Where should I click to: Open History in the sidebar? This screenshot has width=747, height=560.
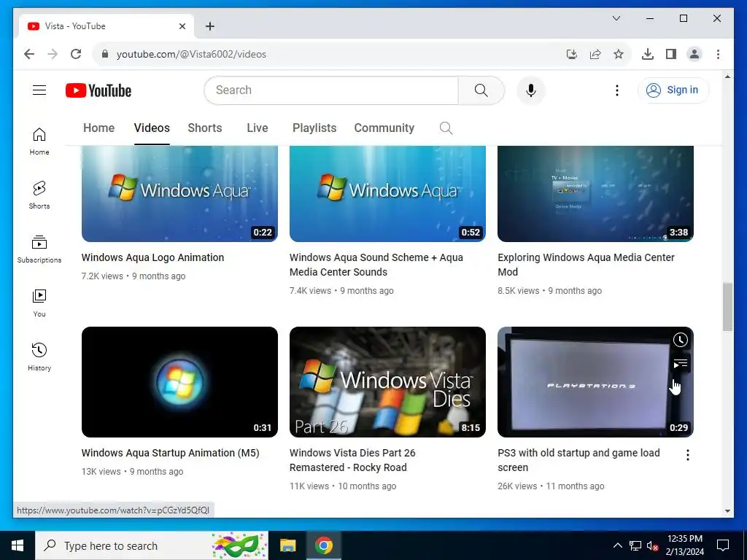tap(39, 357)
